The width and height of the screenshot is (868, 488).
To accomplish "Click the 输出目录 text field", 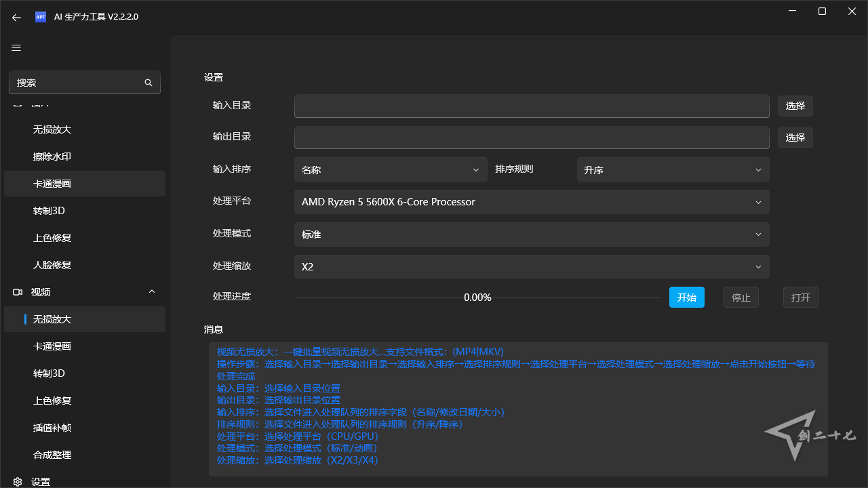I will click(x=532, y=138).
